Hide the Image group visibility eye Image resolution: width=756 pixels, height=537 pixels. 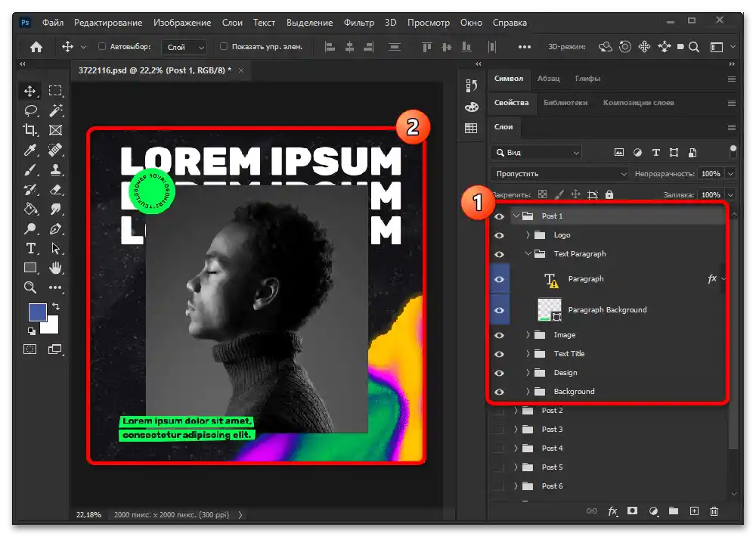click(x=499, y=335)
